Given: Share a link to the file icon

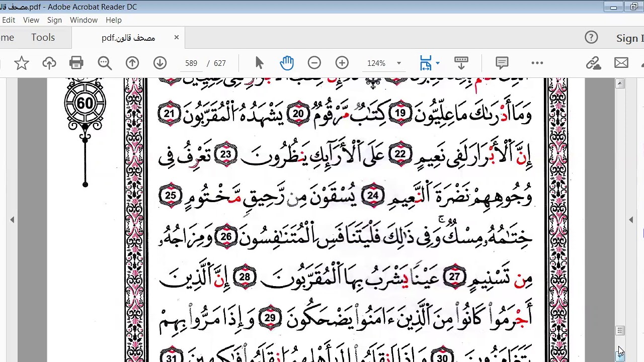Looking at the screenshot, I should 594,63.
